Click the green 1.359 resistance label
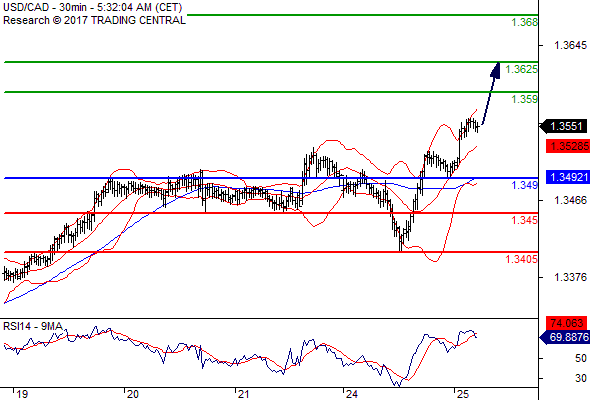 (525, 99)
